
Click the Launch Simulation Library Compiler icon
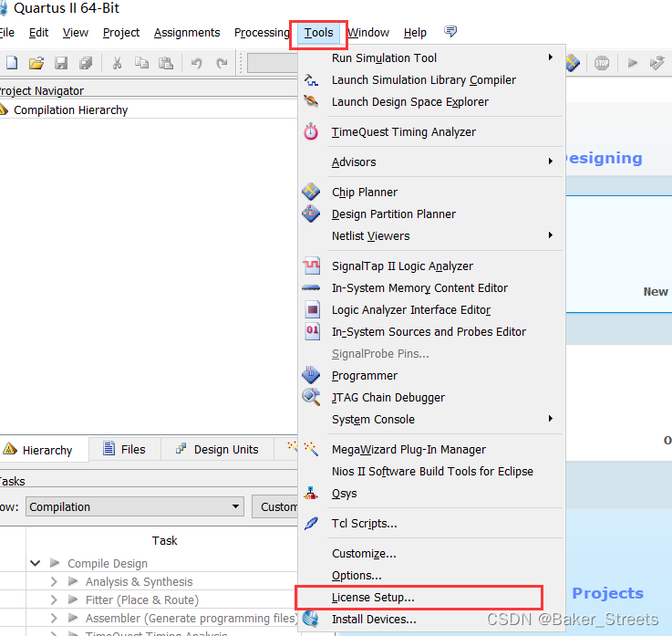[311, 79]
